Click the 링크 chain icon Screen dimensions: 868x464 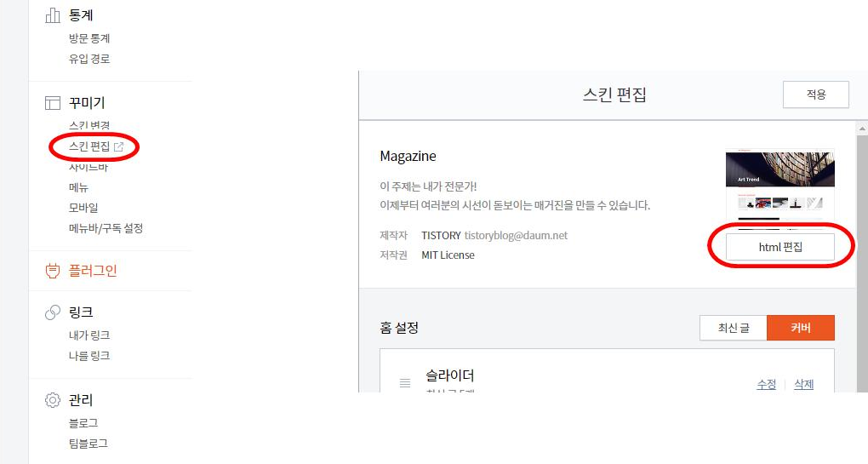tap(53, 312)
